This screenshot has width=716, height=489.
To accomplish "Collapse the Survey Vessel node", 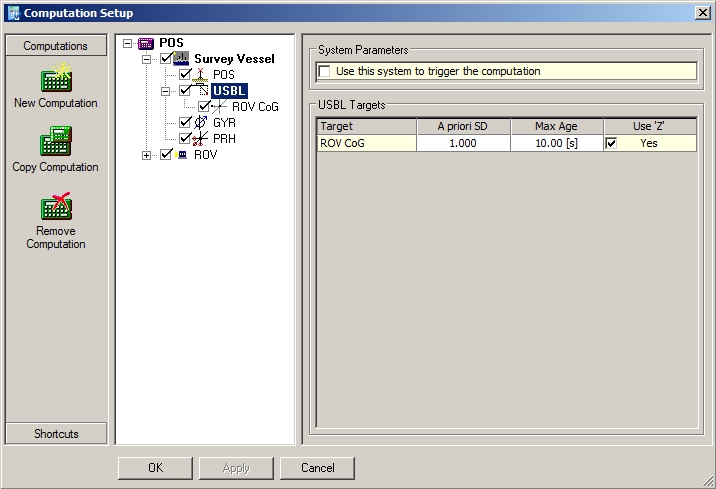I will [147, 59].
